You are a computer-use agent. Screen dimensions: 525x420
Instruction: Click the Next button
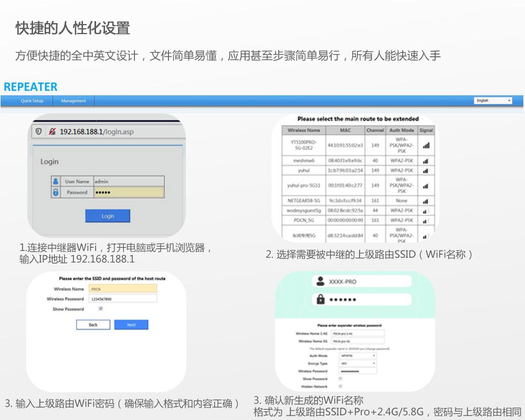coord(131,325)
